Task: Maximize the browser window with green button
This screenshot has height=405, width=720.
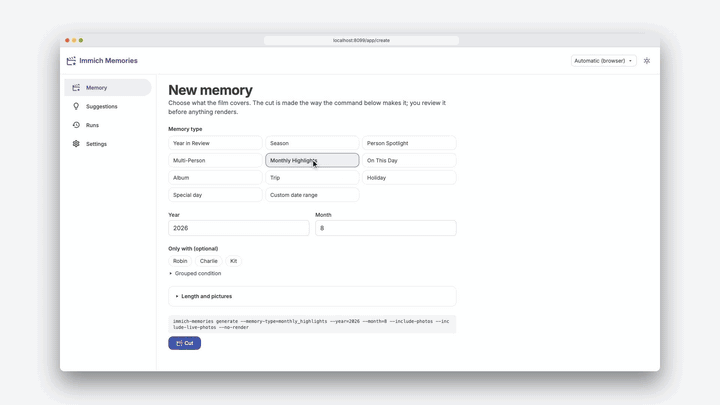Action: pos(81,40)
